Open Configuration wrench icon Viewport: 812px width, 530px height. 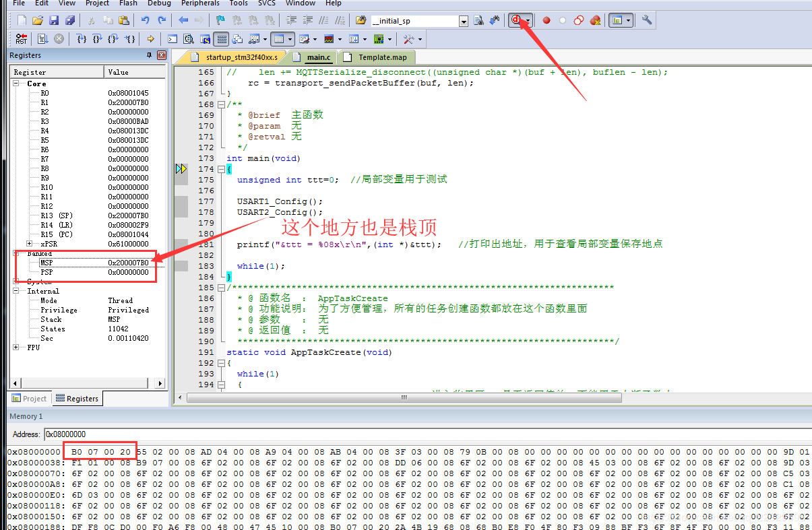pyautogui.click(x=647, y=20)
